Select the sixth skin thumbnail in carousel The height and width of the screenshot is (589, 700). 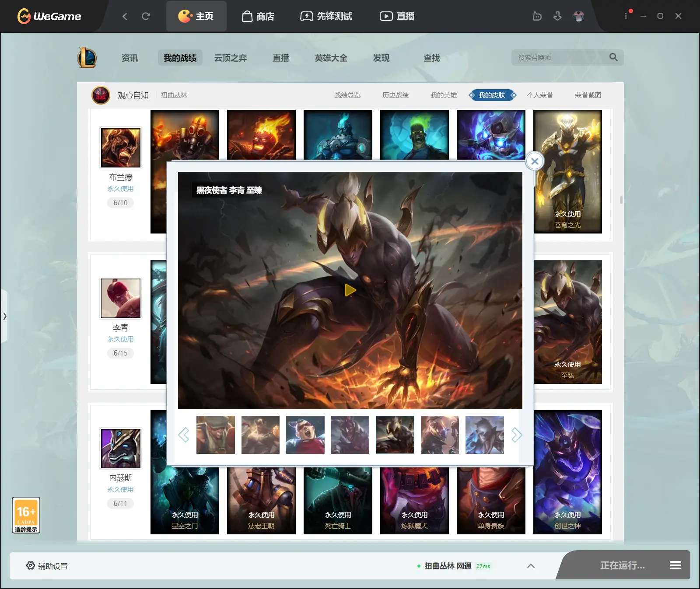click(x=440, y=435)
